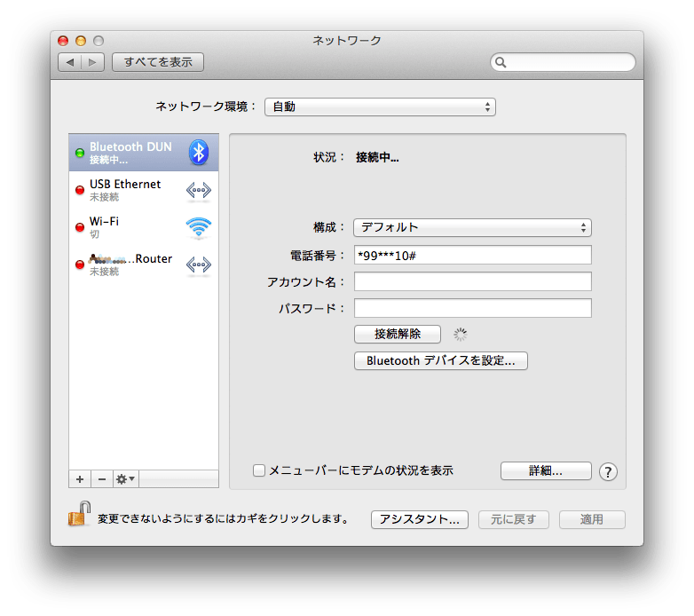Click the 接続解除 disconnect button
694x616 pixels.
(x=397, y=335)
